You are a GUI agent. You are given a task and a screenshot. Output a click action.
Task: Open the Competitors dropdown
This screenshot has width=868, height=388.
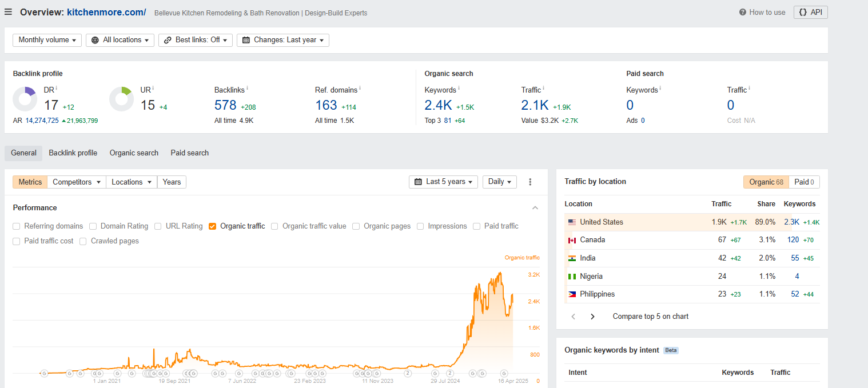tap(77, 182)
